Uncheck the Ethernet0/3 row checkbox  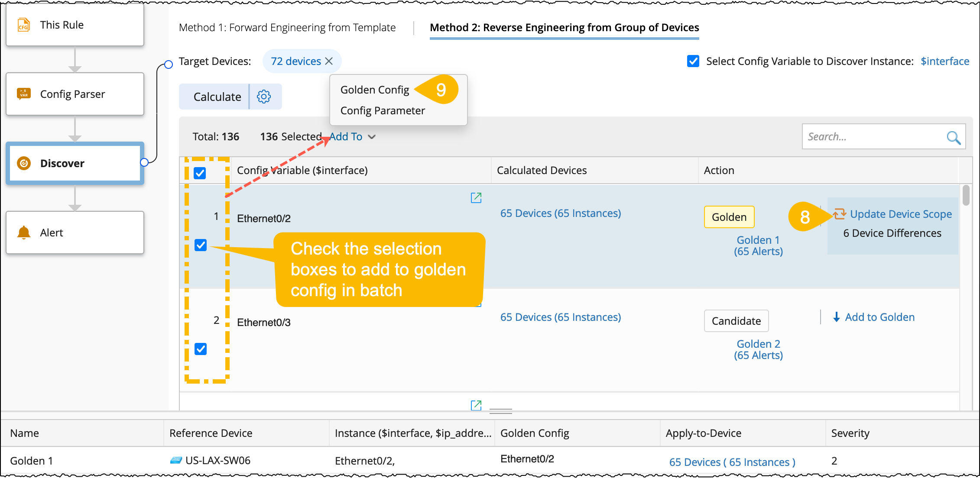(x=201, y=349)
